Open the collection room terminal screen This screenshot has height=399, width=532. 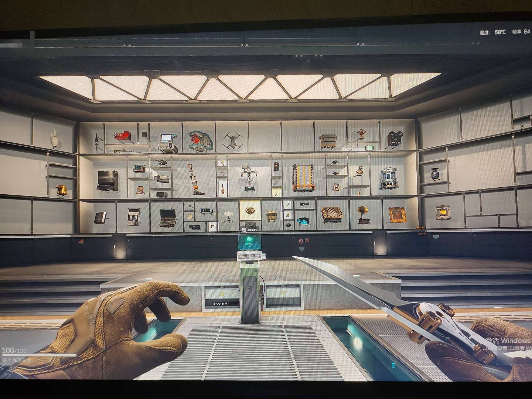(x=251, y=242)
